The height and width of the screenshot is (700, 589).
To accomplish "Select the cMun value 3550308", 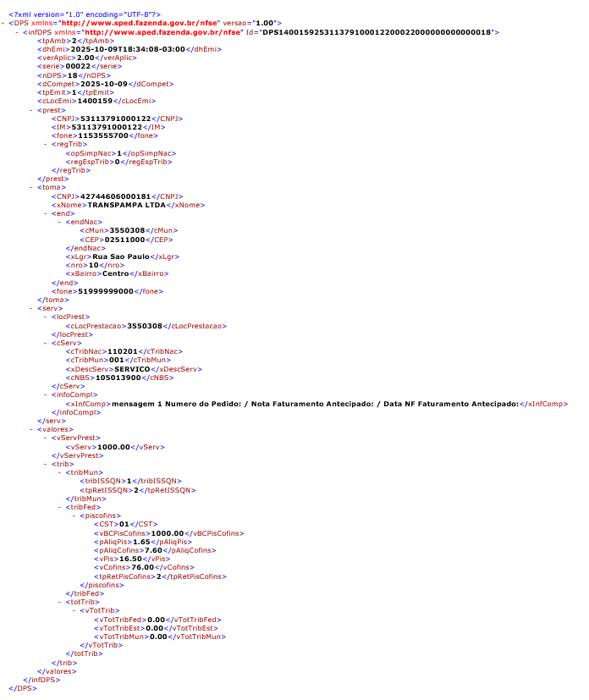I will (x=127, y=230).
